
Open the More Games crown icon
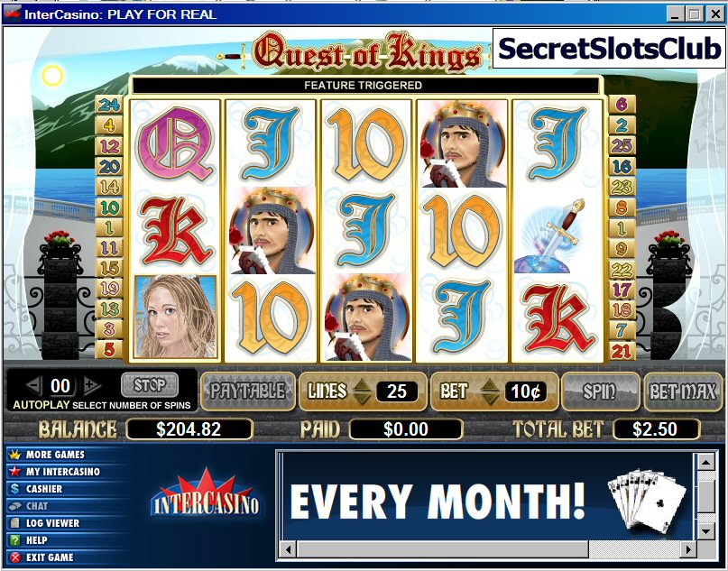pyautogui.click(x=14, y=455)
